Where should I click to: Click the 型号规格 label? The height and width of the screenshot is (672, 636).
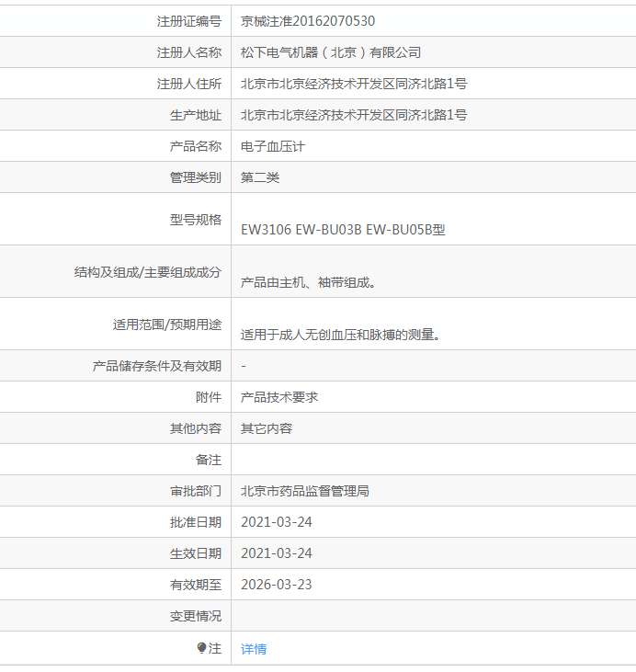click(x=196, y=220)
